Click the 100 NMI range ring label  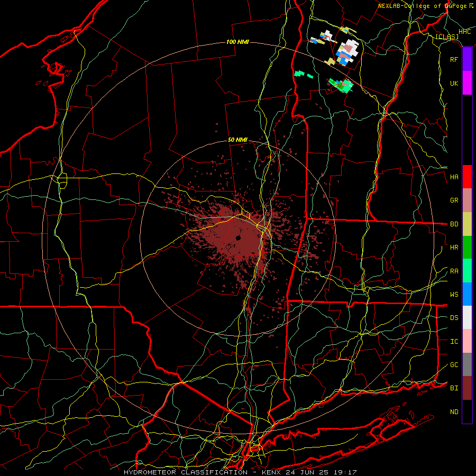coord(237,42)
